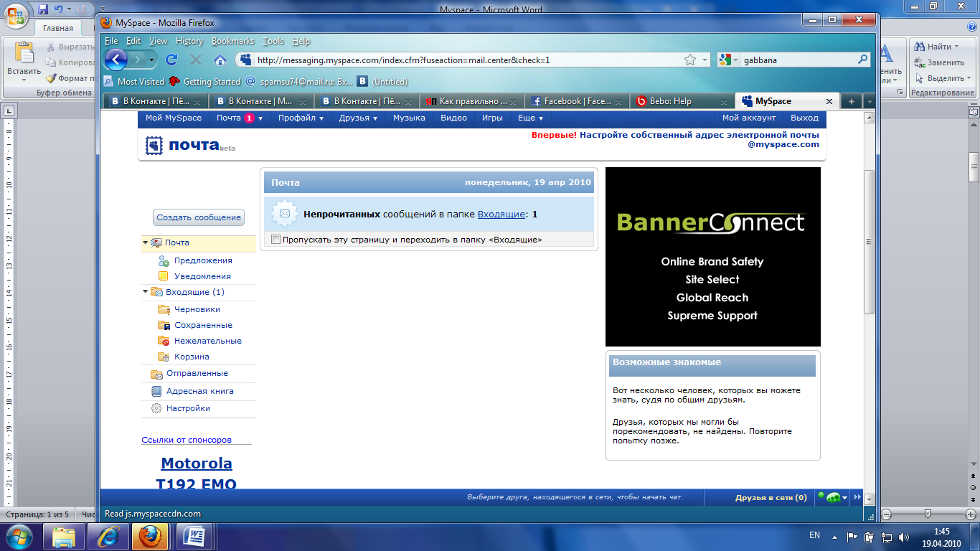Screen dimensions: 980x551
Task: Open the Firefox Tools menu
Action: [273, 41]
